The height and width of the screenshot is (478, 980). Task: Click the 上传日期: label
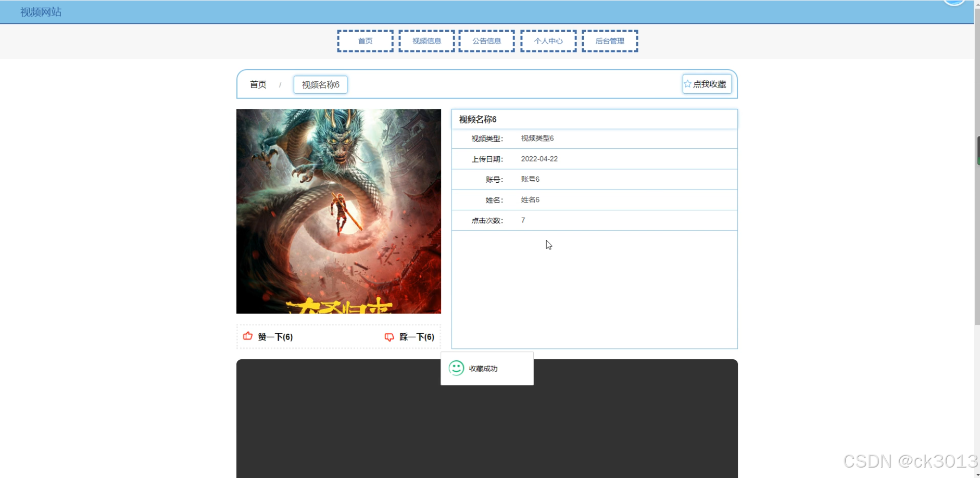pos(487,159)
